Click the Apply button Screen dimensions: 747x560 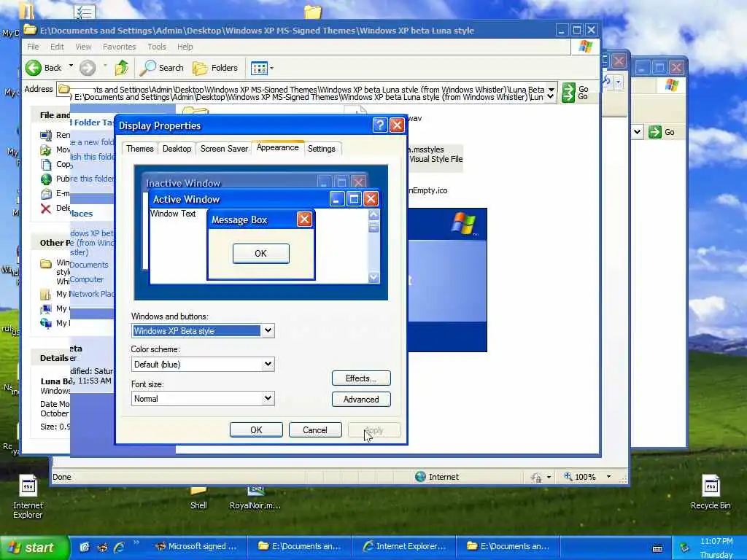click(374, 430)
